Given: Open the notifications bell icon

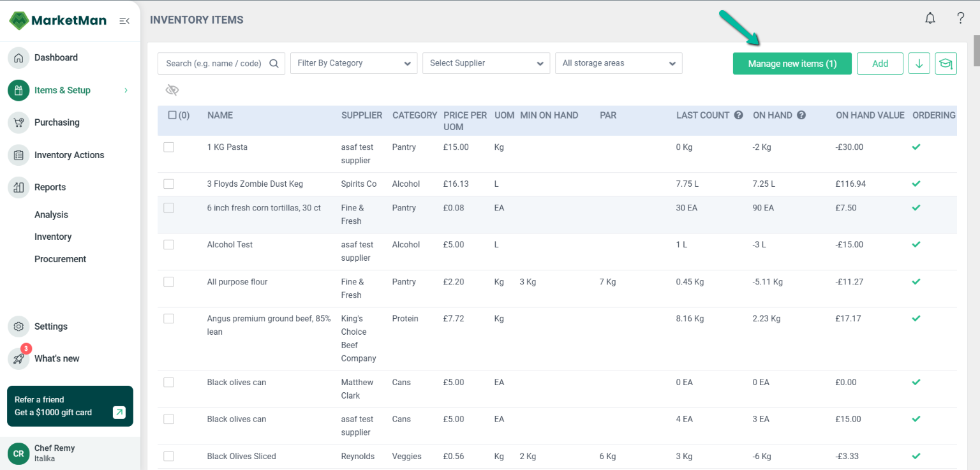Looking at the screenshot, I should pyautogui.click(x=930, y=18).
